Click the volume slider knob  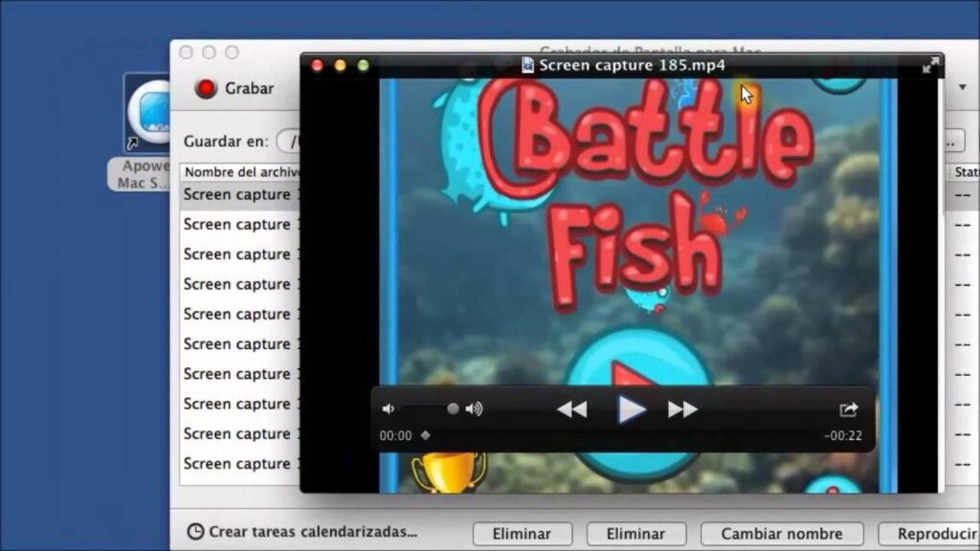click(x=453, y=409)
